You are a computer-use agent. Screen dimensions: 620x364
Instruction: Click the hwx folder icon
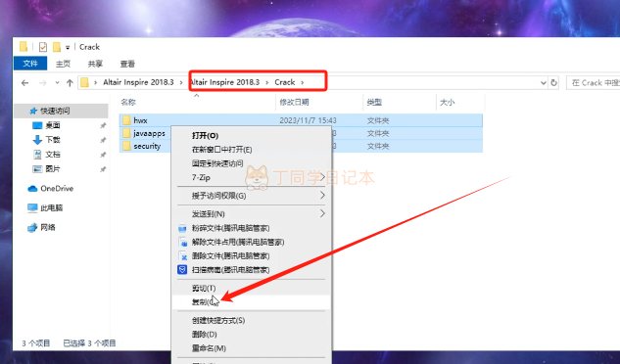click(126, 120)
